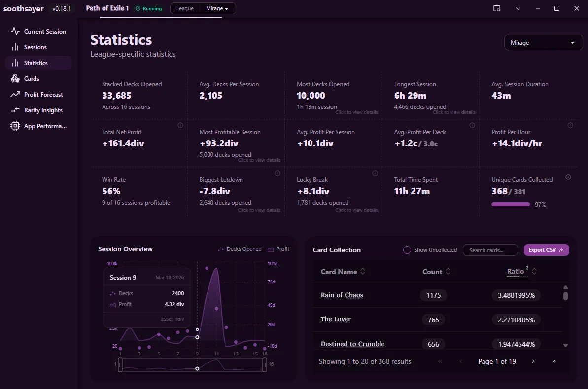The height and width of the screenshot is (389, 588).
Task: Sort cards by Count column
Action: tap(437, 272)
